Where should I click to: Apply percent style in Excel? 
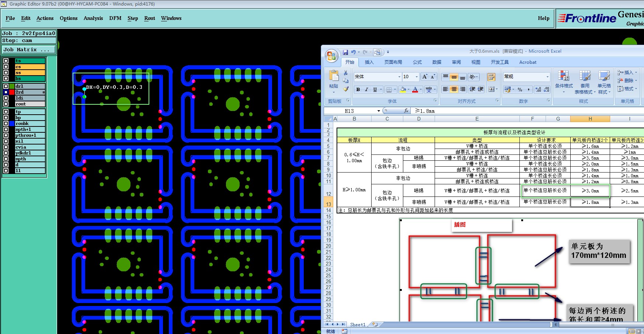pos(520,90)
